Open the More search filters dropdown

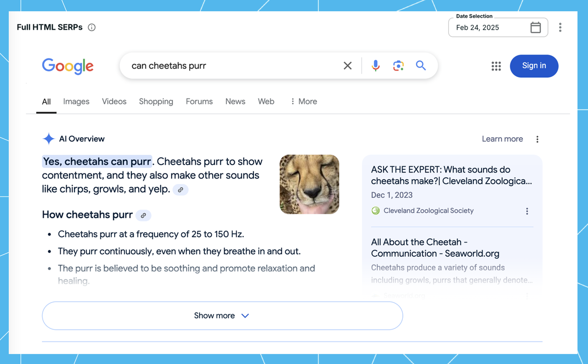click(x=303, y=101)
